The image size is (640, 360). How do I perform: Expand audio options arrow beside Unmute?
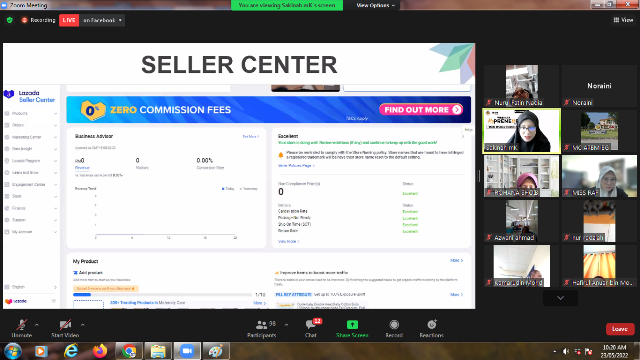(x=37, y=325)
